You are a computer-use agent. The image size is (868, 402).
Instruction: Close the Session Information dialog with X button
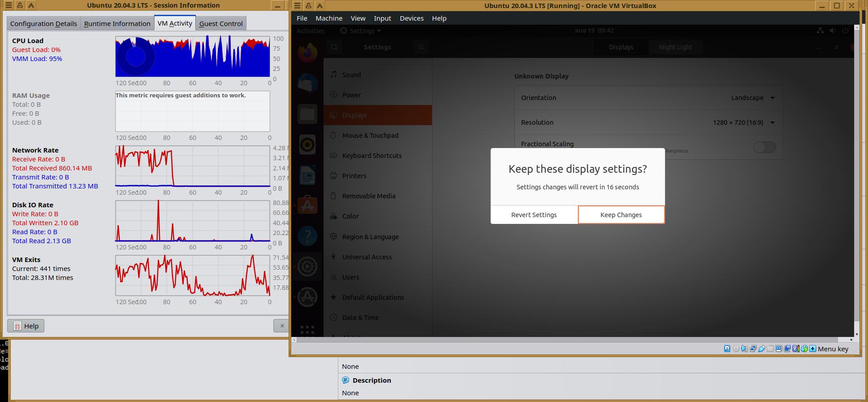click(282, 326)
